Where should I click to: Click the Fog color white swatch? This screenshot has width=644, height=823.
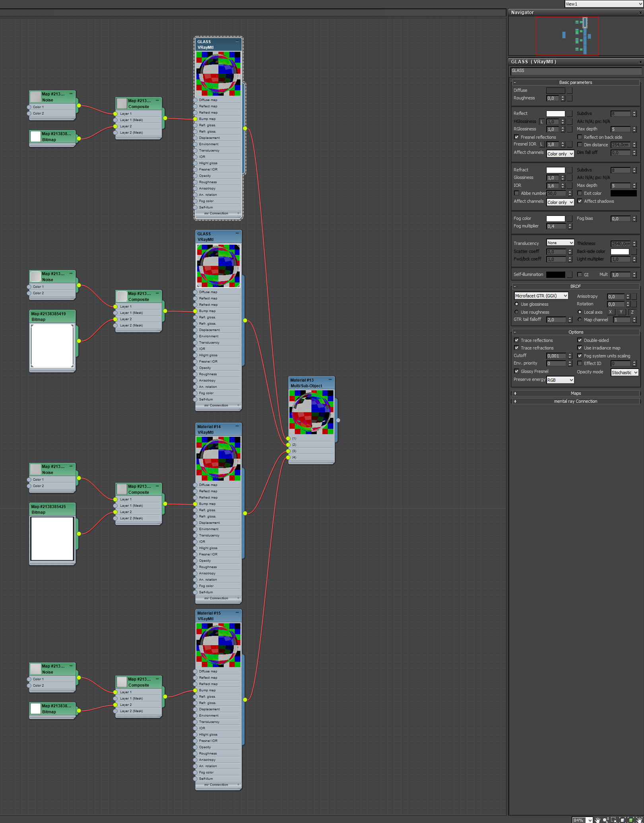tap(556, 219)
